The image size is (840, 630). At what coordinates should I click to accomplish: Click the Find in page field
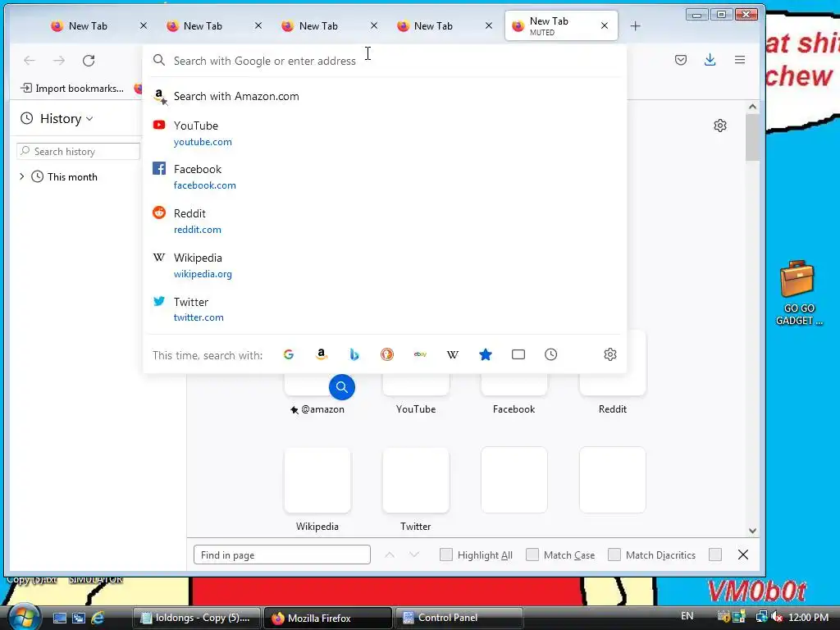click(x=282, y=555)
